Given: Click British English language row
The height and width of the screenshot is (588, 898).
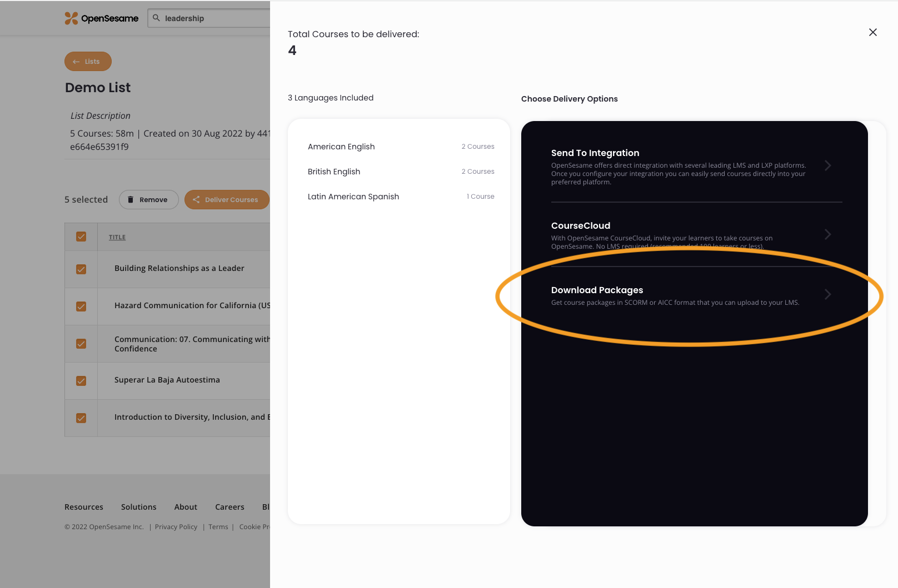Looking at the screenshot, I should 401,172.
